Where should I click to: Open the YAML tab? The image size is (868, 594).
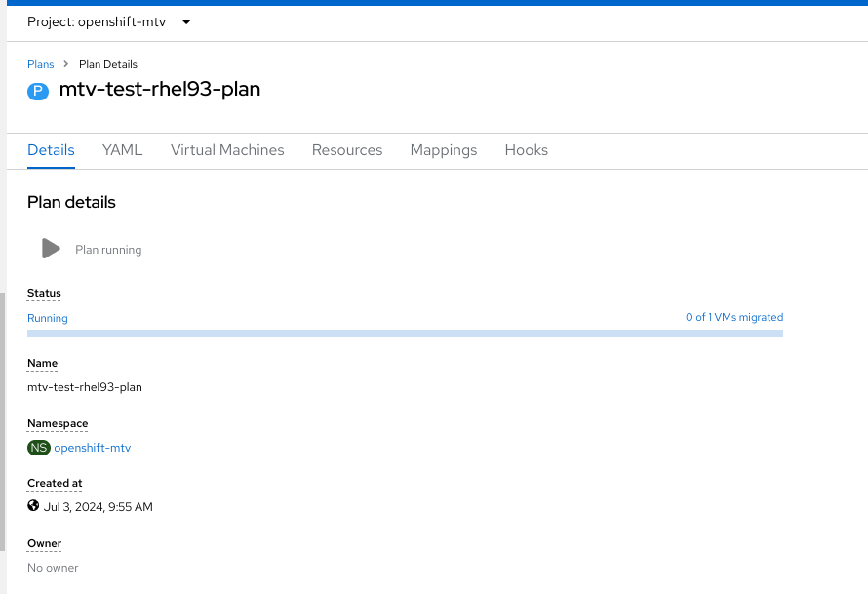122,150
